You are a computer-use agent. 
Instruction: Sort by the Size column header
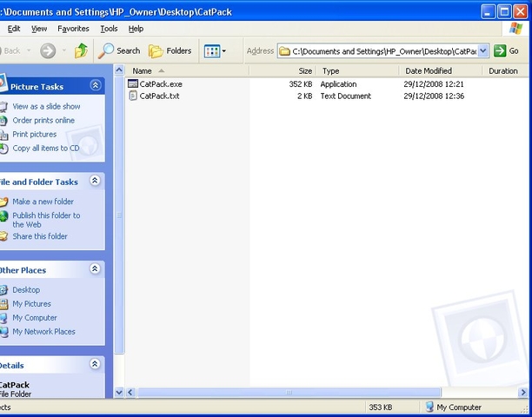[x=283, y=71]
